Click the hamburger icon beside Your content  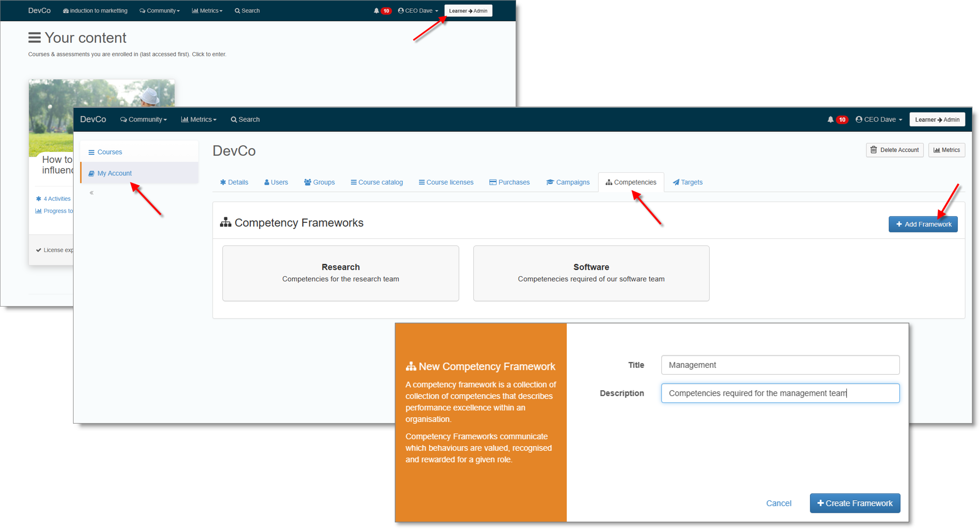click(x=34, y=38)
